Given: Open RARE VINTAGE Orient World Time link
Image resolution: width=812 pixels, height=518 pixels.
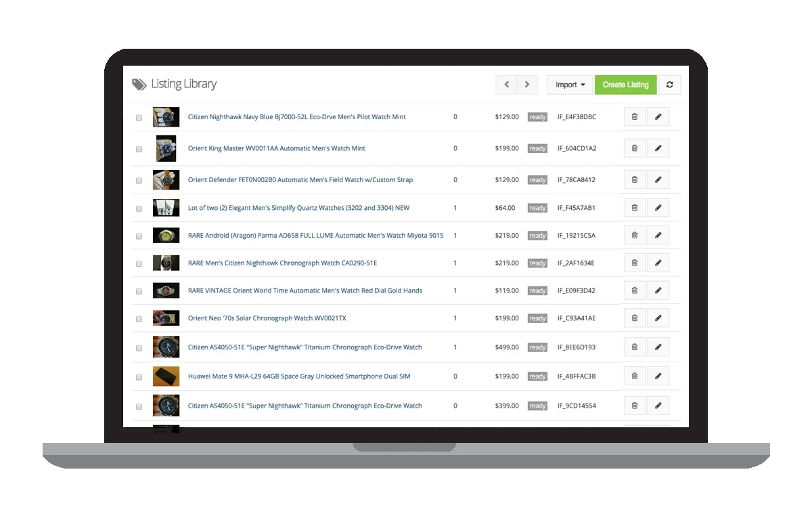Looking at the screenshot, I should pos(305,290).
